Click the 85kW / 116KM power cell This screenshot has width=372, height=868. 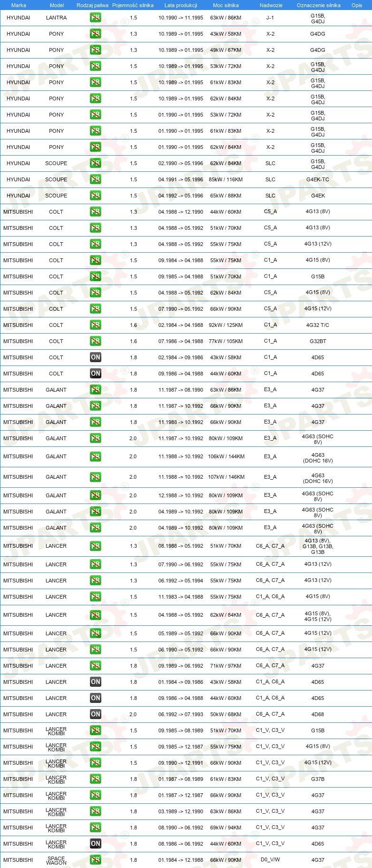(225, 179)
